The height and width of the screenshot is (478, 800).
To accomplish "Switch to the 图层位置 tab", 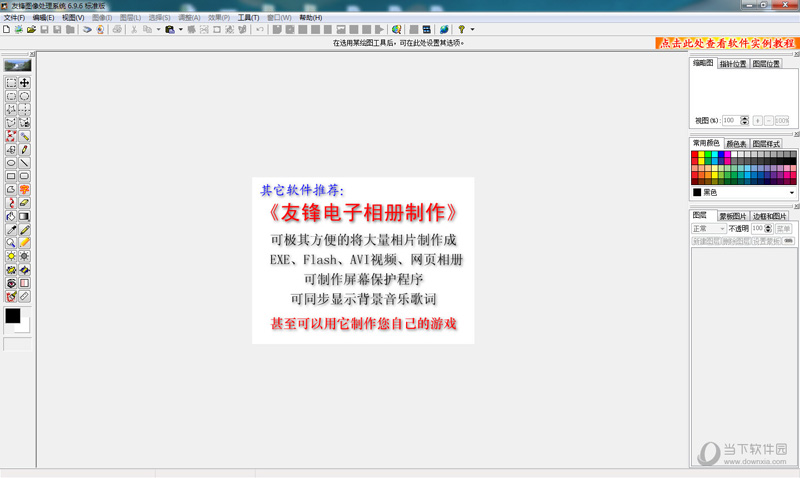I will click(x=766, y=64).
